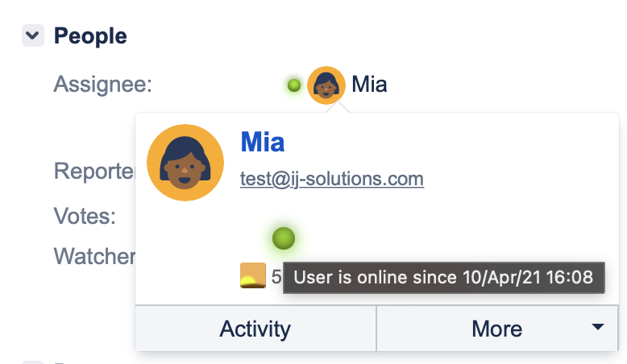The image size is (627, 364).
Task: Click the Assignee field label
Action: [x=102, y=85]
